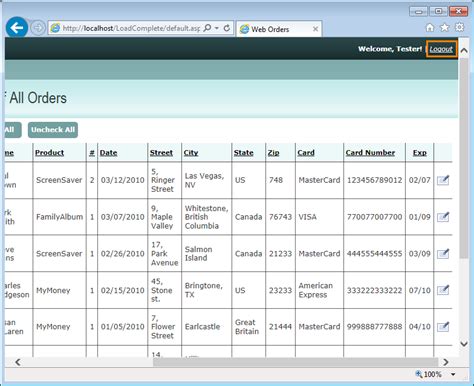Edit the FamilyAlbum order row

pyautogui.click(x=443, y=217)
